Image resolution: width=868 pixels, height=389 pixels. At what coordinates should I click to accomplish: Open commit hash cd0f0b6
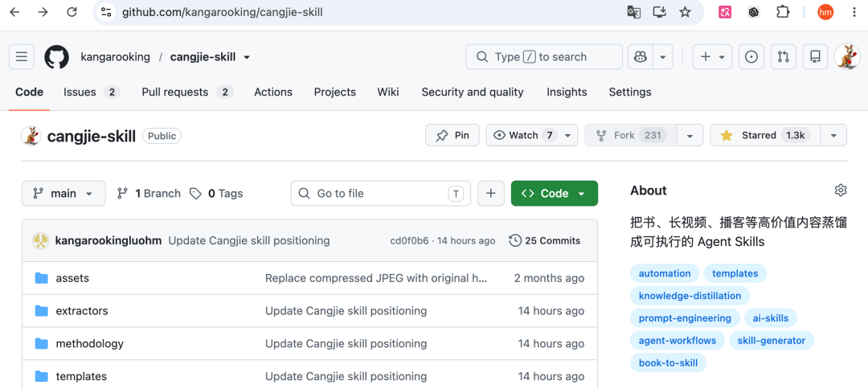[x=409, y=240]
